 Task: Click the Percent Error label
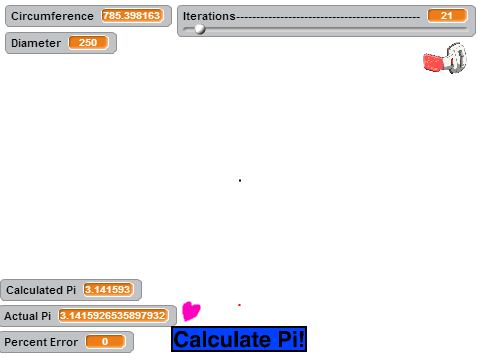[41, 342]
